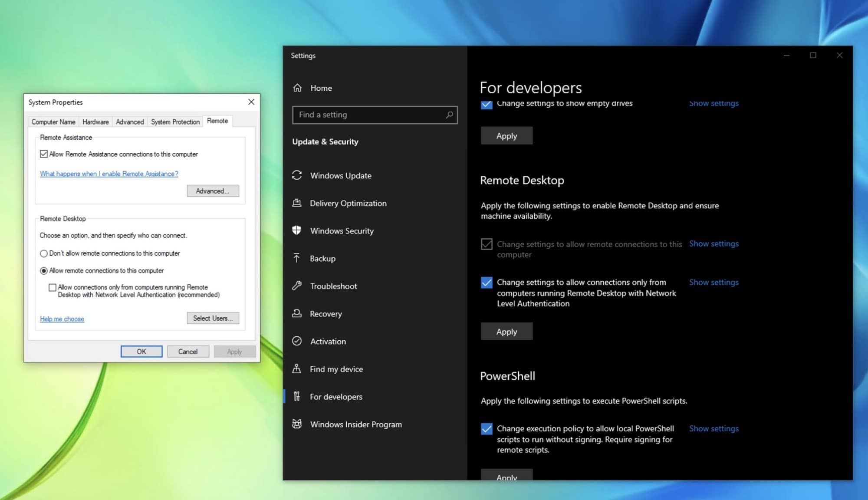
Task: Click Cancel in System Properties
Action: [x=188, y=352]
